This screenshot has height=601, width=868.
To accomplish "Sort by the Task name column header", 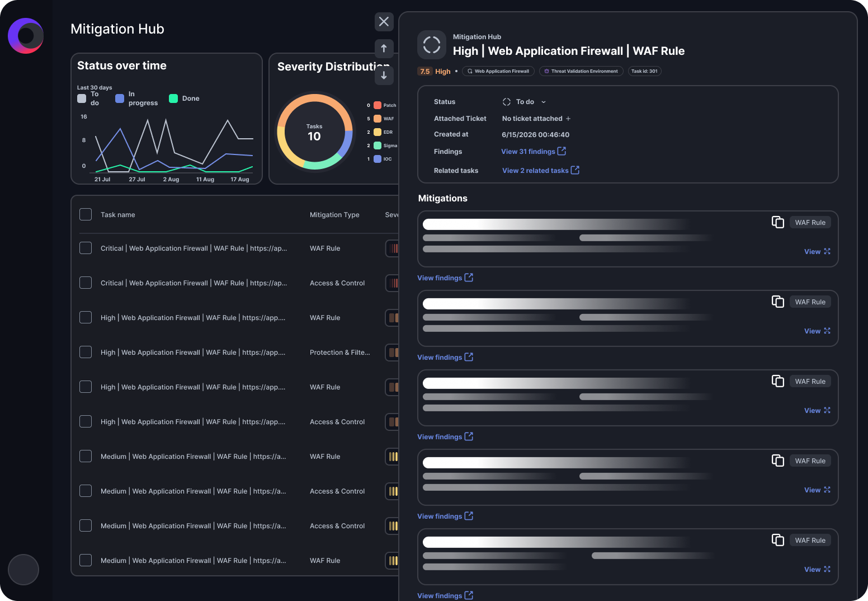I will click(118, 215).
